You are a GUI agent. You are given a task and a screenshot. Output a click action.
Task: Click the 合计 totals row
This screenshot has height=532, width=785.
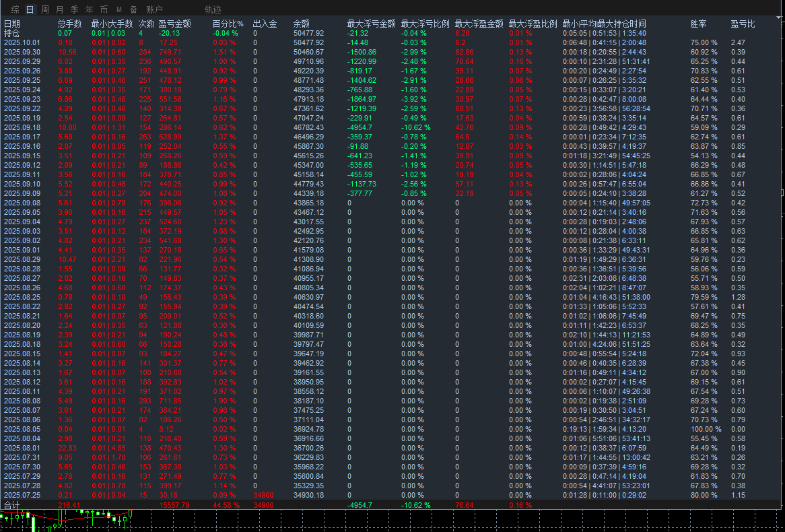pyautogui.click(x=390, y=505)
